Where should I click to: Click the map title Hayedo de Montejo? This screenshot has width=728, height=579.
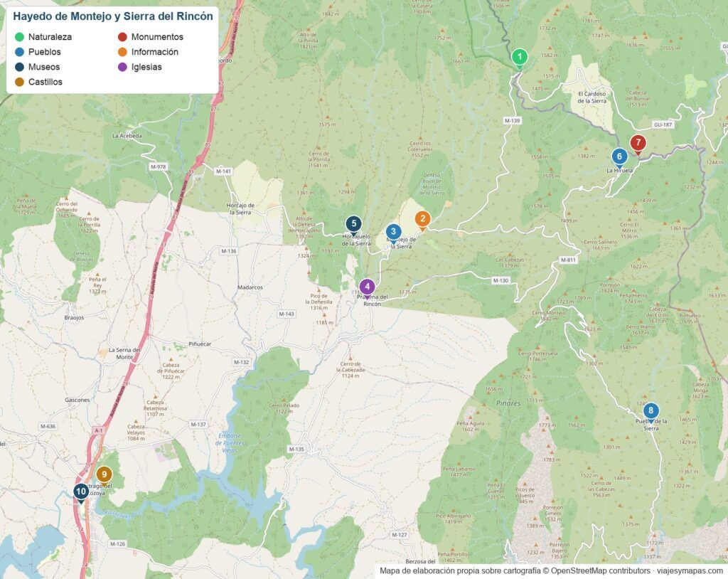(x=113, y=16)
